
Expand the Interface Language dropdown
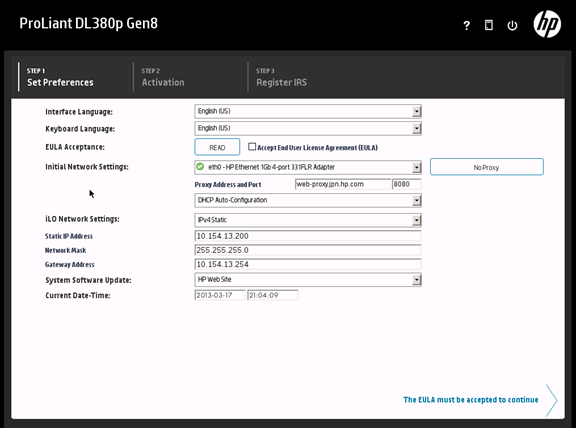pyautogui.click(x=308, y=111)
